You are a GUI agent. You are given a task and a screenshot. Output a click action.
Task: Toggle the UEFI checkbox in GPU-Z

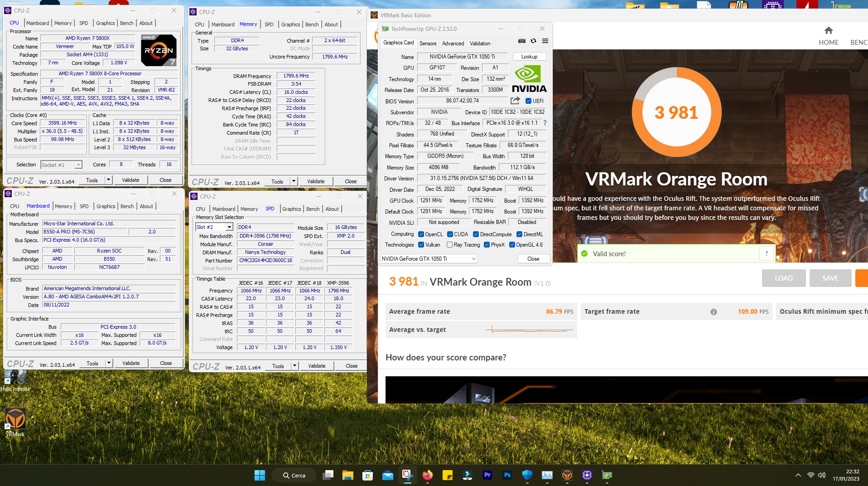[528, 101]
